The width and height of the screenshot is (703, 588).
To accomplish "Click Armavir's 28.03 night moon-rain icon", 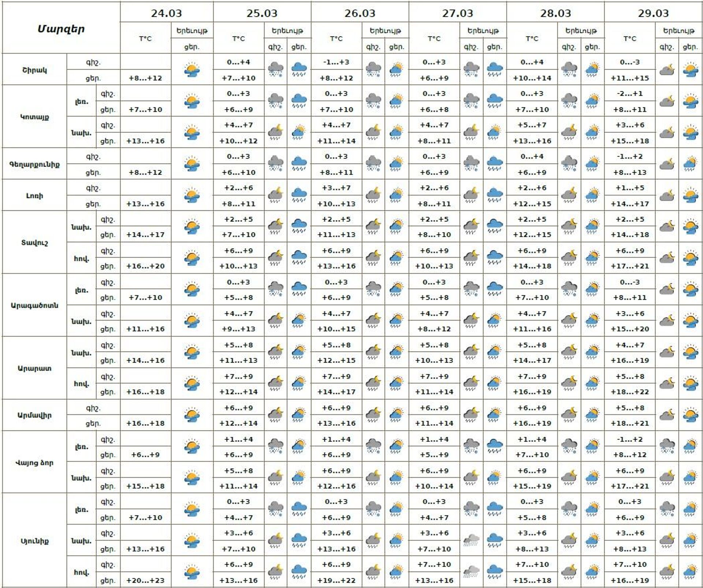I will pos(569,415).
